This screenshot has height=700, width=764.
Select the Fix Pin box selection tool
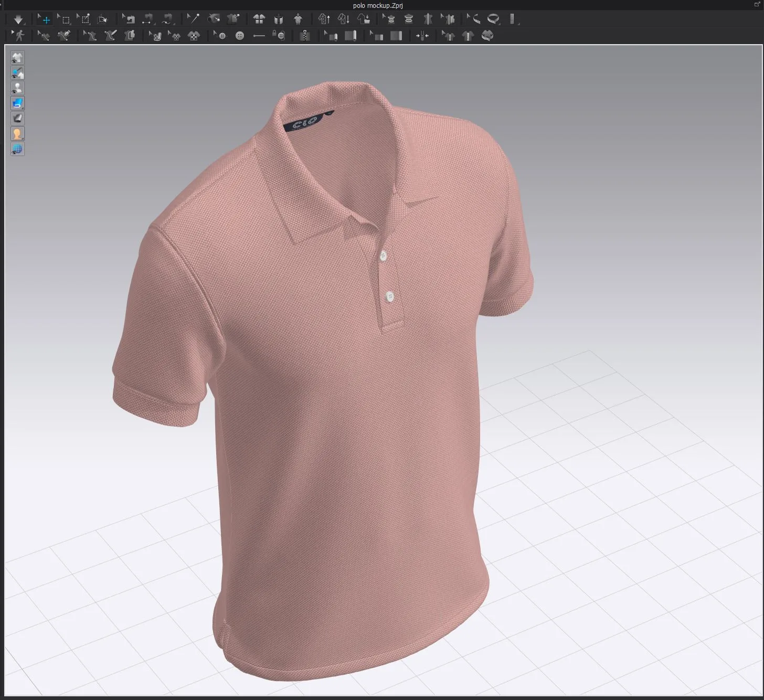[x=84, y=19]
